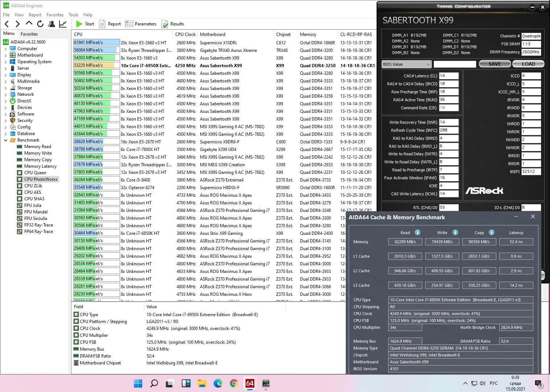Sort results by the CPU Clock column

click(x=185, y=34)
